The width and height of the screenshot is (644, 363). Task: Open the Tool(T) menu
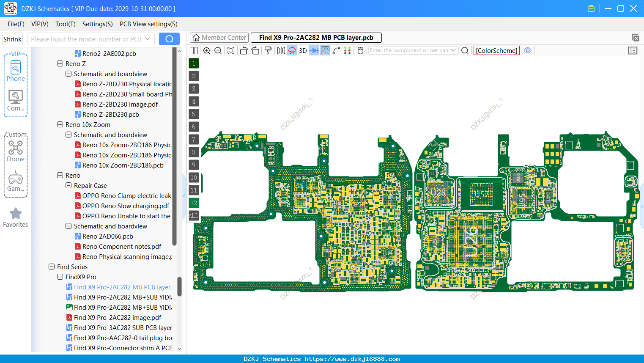(x=66, y=24)
